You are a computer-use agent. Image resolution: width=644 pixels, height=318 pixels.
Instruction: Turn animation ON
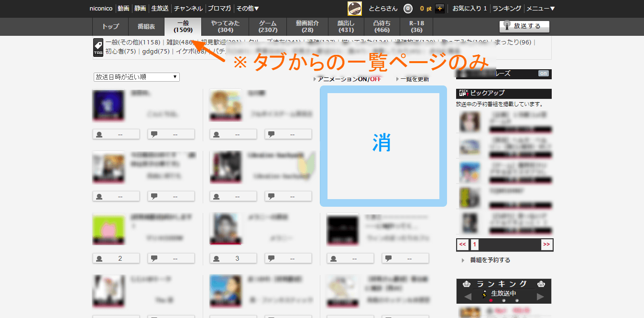pos(362,79)
